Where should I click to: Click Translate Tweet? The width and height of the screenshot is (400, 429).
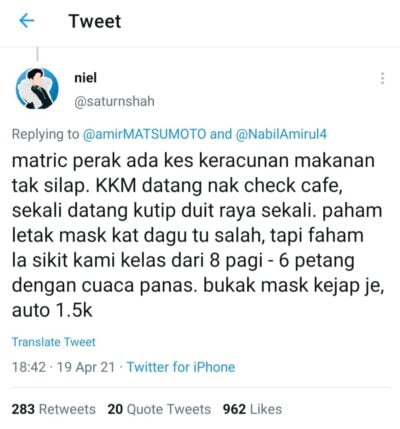tap(54, 342)
